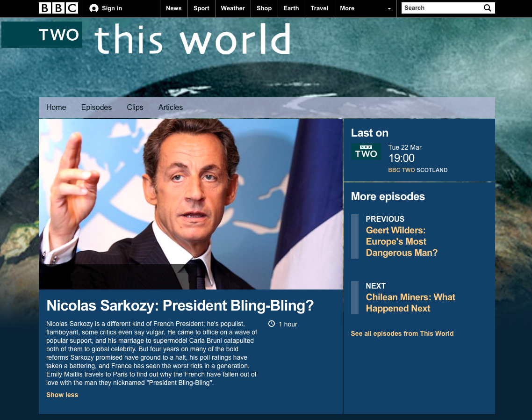532x420 pixels.
Task: Open the Travel section
Action: pyautogui.click(x=319, y=8)
